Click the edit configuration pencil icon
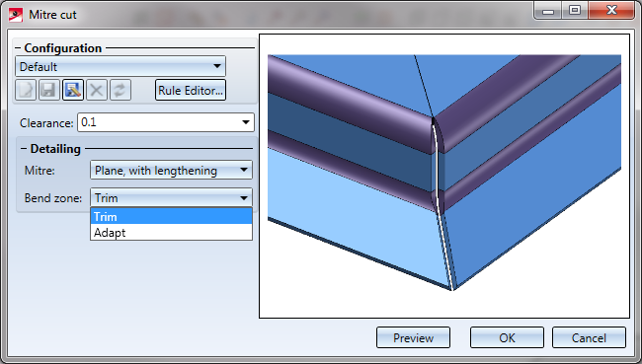The height and width of the screenshot is (364, 642). 73,90
